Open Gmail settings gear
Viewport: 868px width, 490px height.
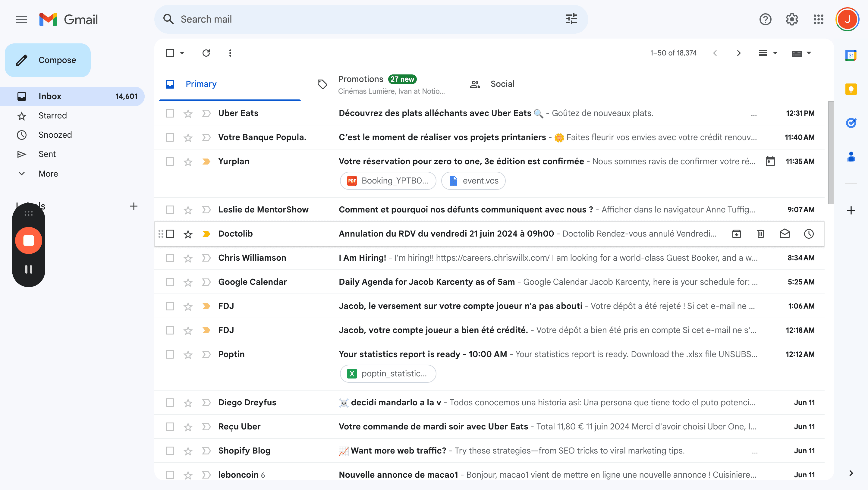click(792, 19)
